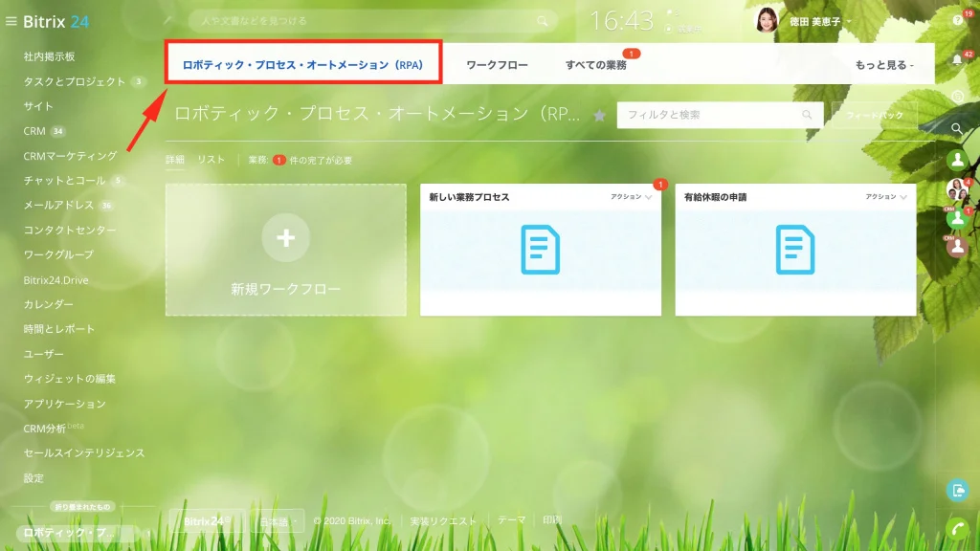Open the 徳田 美恵子 user menu

click(820, 22)
